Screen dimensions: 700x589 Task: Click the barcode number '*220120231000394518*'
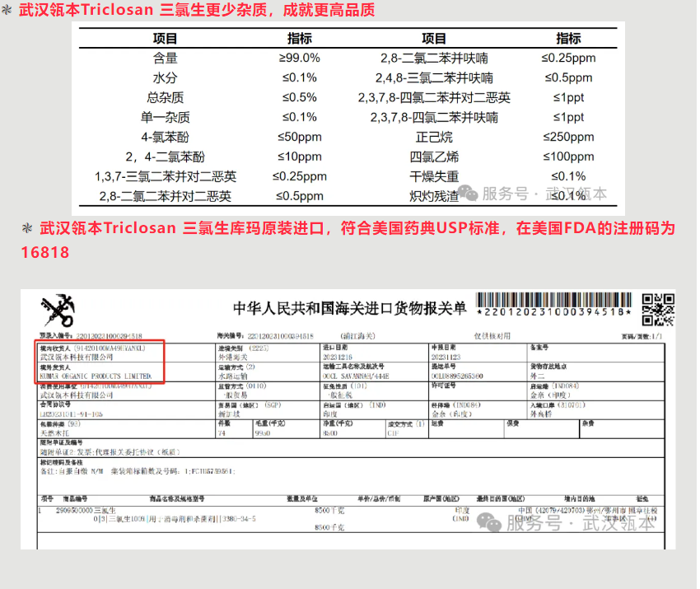tap(553, 312)
